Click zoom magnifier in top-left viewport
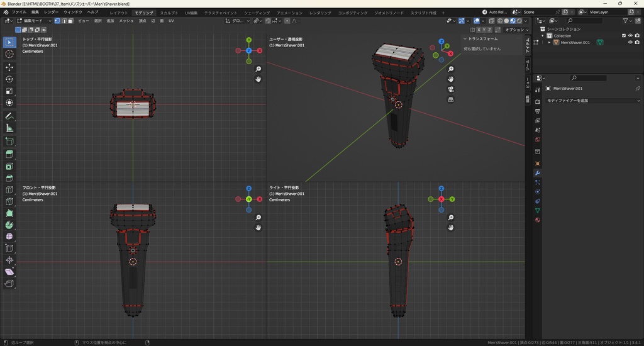 point(258,69)
